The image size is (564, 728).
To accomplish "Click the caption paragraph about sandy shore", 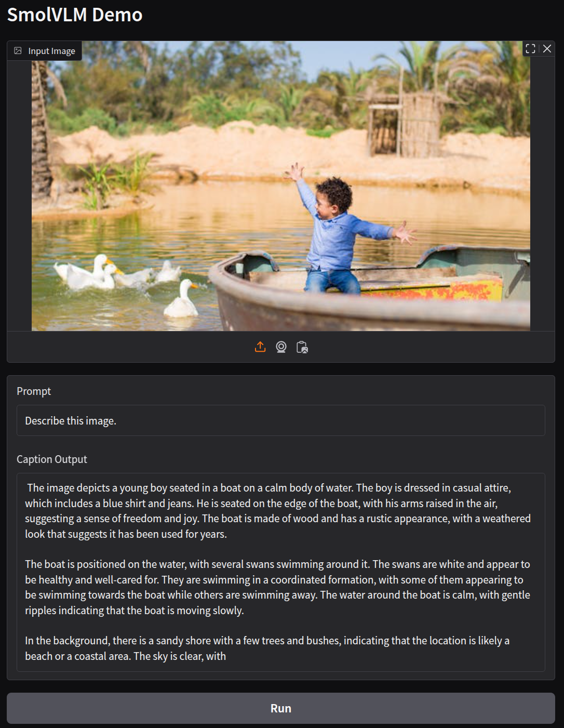I will pos(267,648).
